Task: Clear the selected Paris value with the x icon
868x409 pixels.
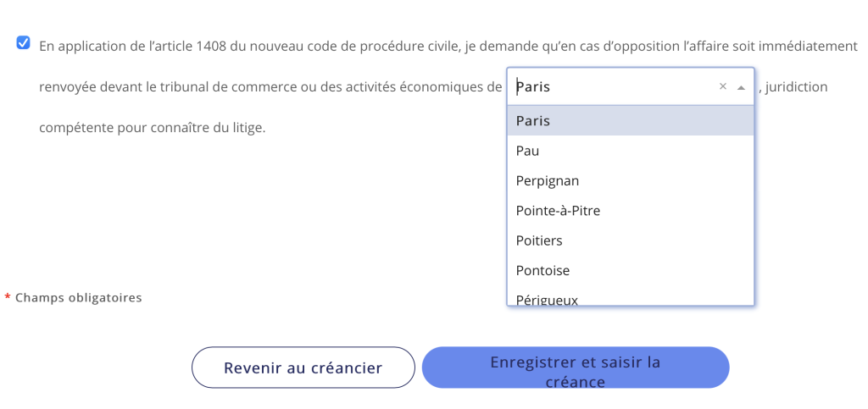Action: click(x=723, y=86)
